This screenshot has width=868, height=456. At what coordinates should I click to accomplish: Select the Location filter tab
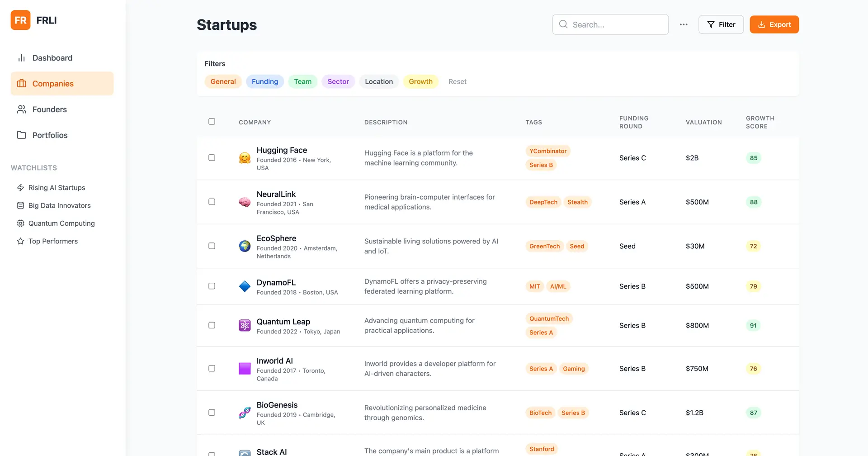379,81
